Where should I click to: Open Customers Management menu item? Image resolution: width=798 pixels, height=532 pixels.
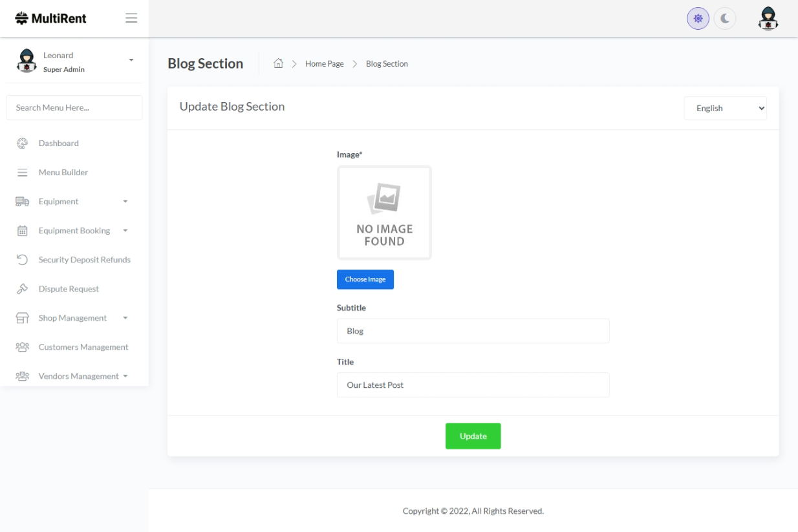(83, 347)
